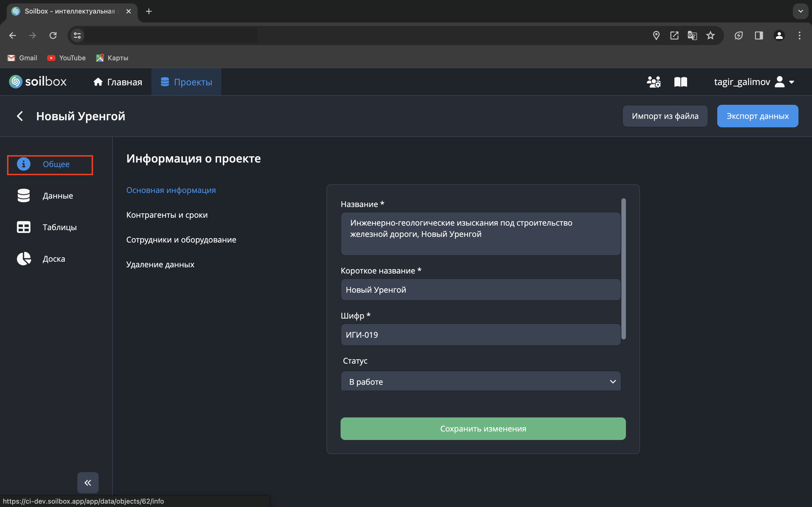
Task: Toggle the browser side panel
Action: [x=759, y=35]
